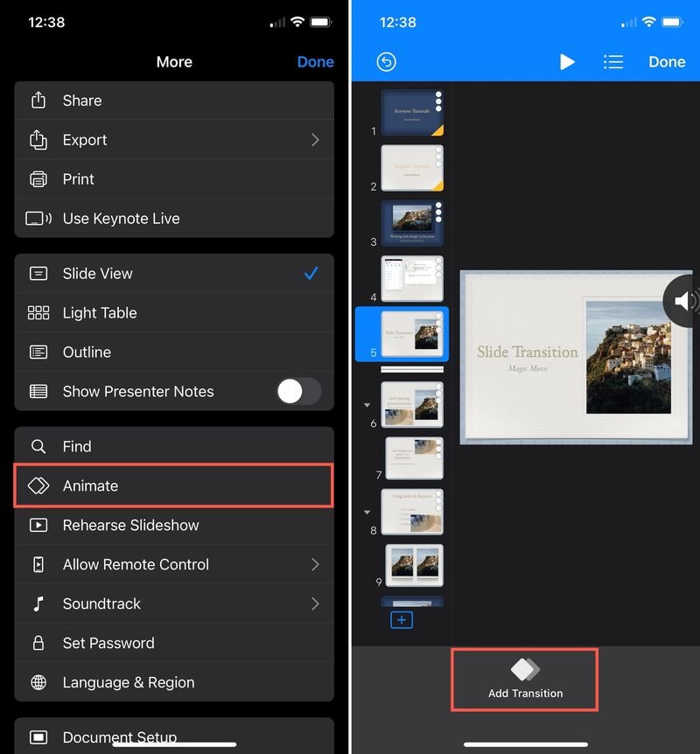Viewport: 700px width, 754px height.
Task: Play the slideshow with the play button
Action: click(x=567, y=61)
